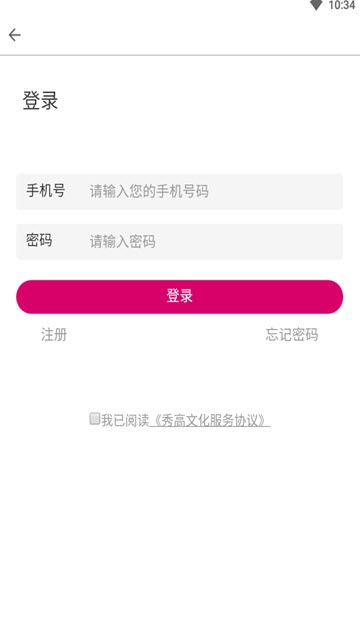
Task: Select the 忘记密码 link
Action: 292,335
